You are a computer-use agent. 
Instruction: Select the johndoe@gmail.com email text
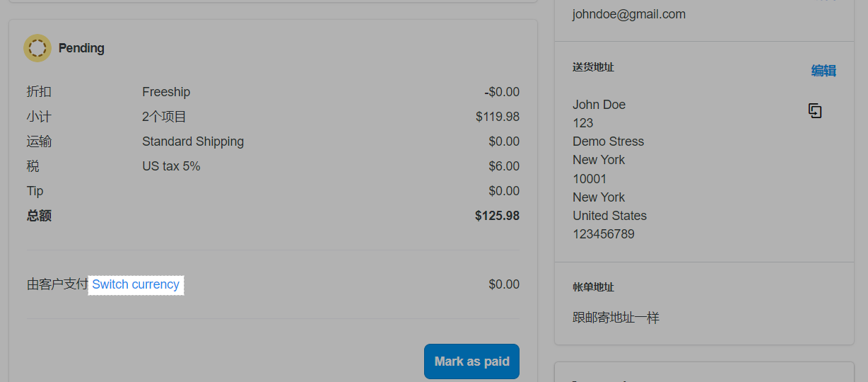[629, 14]
